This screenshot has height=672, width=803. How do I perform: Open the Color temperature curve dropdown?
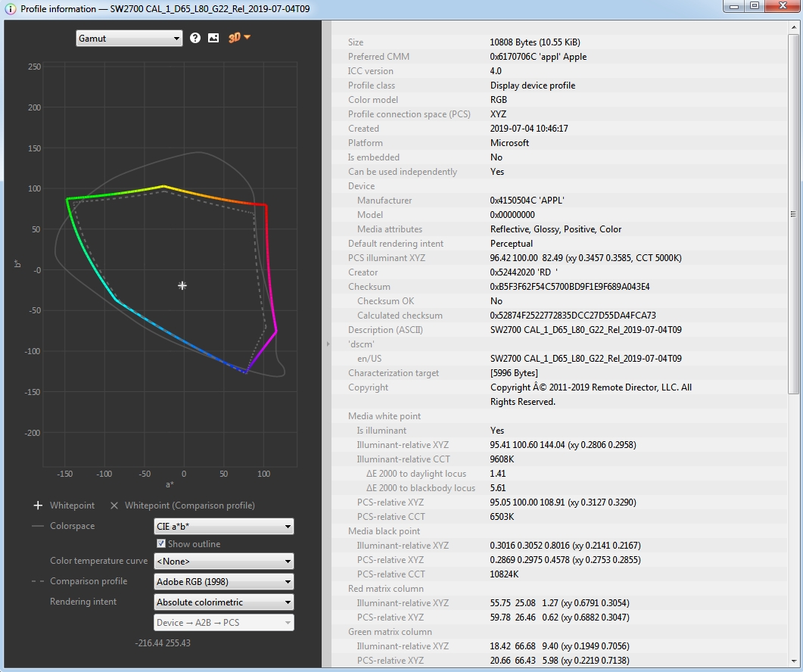(224, 562)
